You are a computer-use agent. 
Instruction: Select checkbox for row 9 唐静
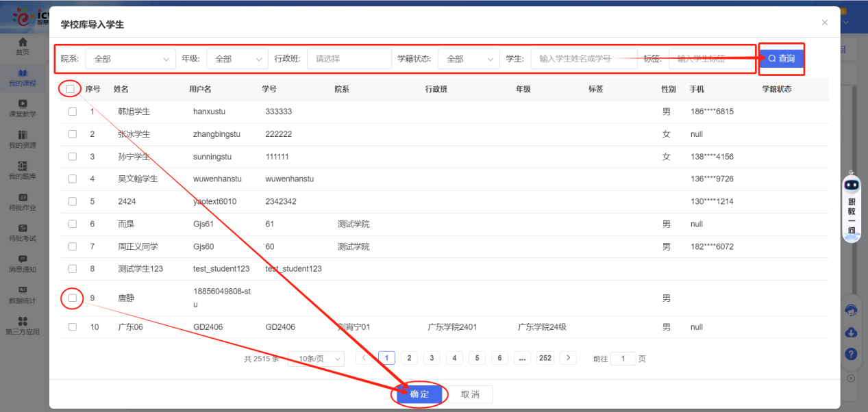73,298
